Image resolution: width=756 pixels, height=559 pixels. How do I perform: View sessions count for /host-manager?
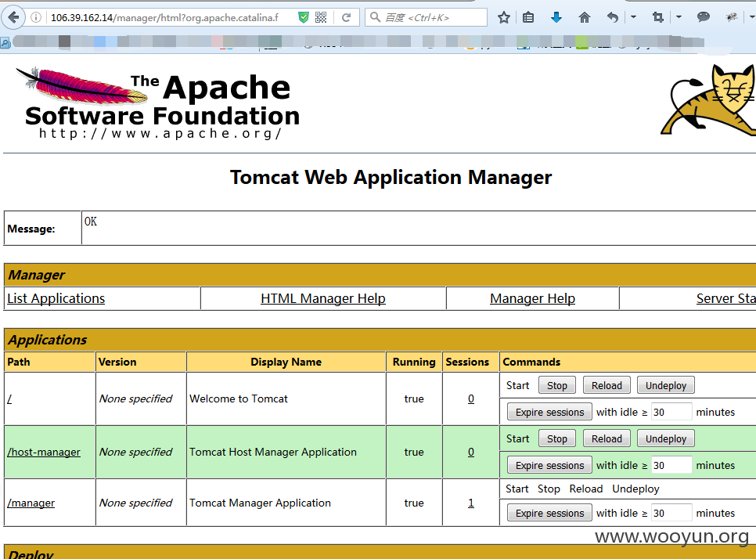[471, 452]
